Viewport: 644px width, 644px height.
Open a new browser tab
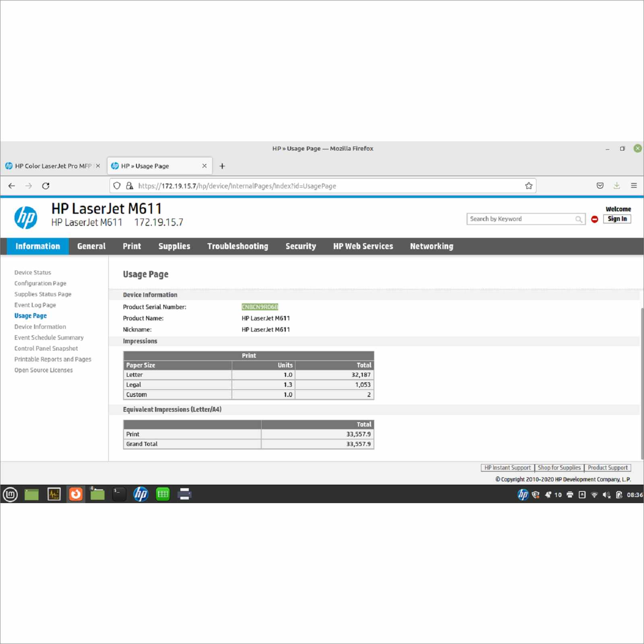(x=222, y=166)
